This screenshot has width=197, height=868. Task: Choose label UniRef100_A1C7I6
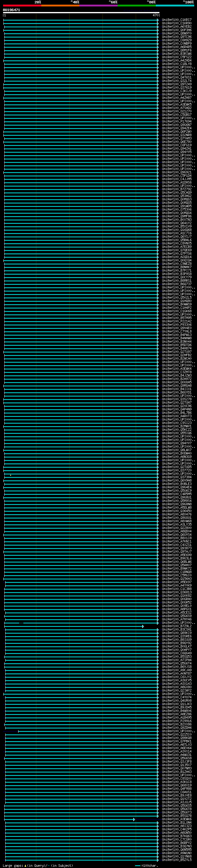point(176,233)
